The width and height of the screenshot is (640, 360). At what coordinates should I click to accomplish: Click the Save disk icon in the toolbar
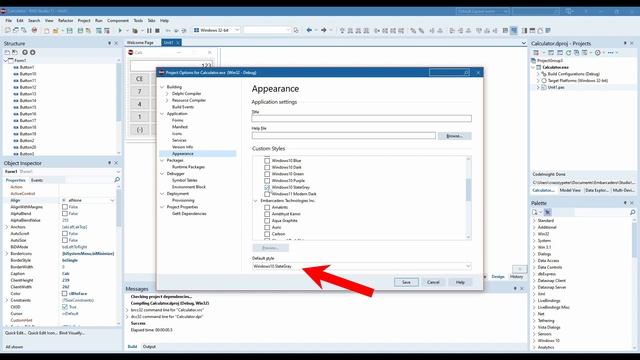click(69, 30)
